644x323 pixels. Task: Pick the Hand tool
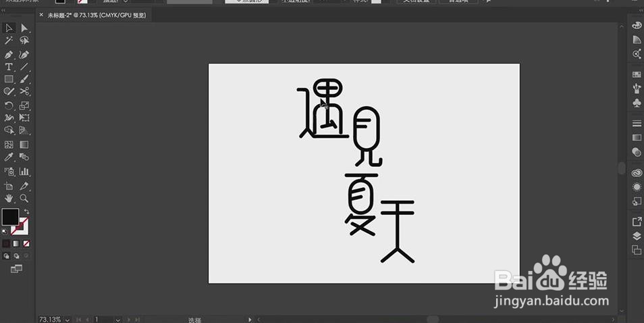click(x=9, y=199)
